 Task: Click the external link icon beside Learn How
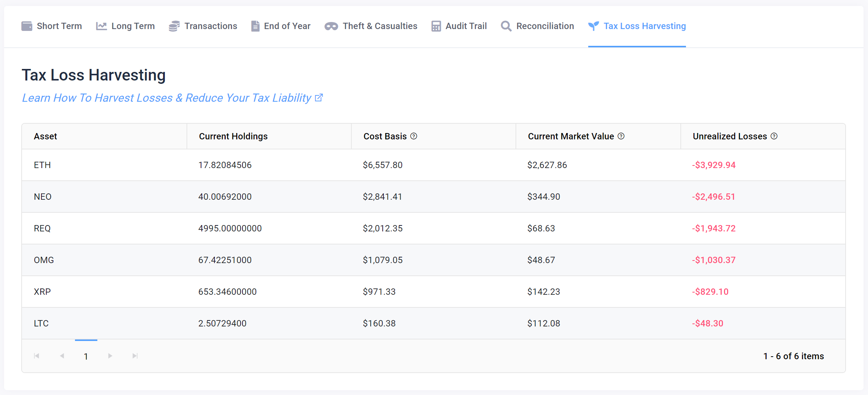pyautogui.click(x=319, y=98)
